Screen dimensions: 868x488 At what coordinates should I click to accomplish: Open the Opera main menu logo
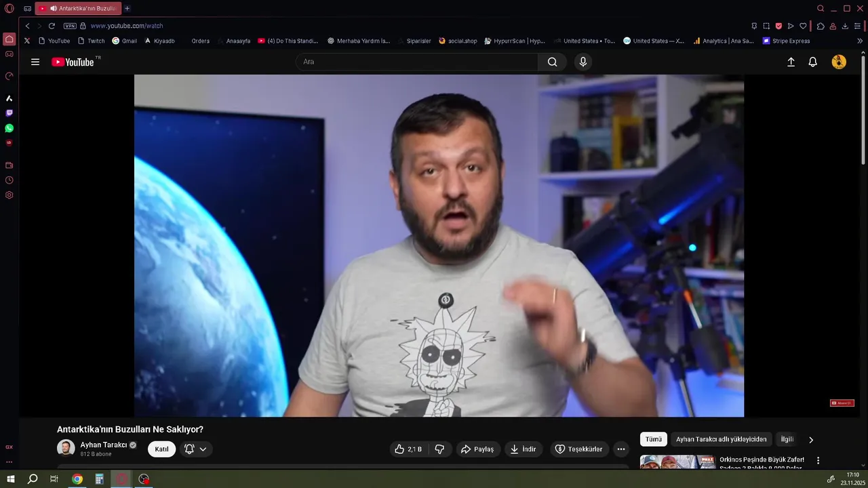click(x=9, y=9)
